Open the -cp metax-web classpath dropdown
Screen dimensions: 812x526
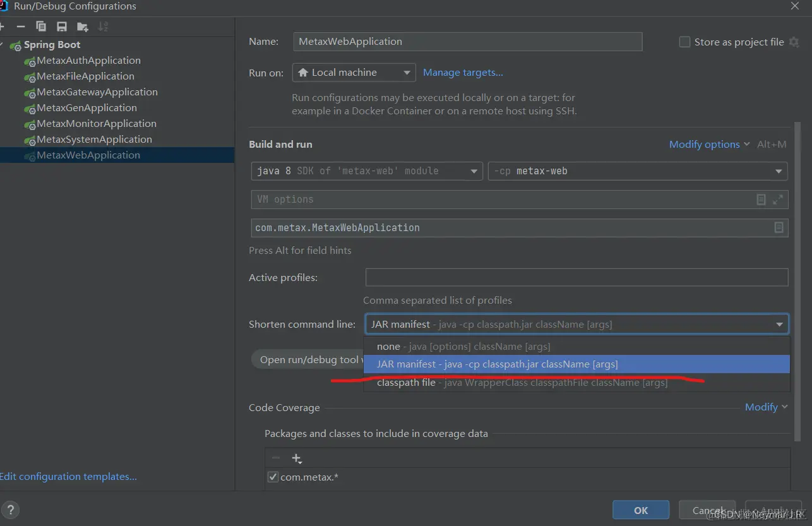(x=638, y=171)
